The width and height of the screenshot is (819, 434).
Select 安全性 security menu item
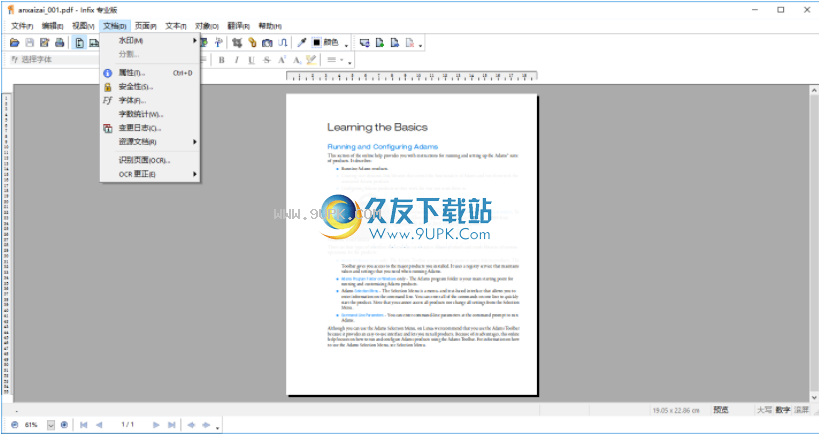click(x=150, y=87)
